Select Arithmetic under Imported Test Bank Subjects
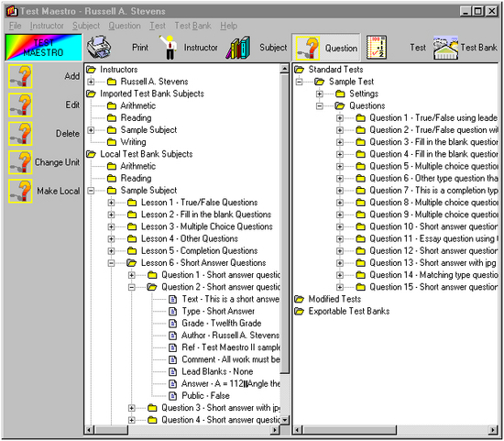Image resolution: width=504 pixels, height=441 pixels. coord(138,105)
